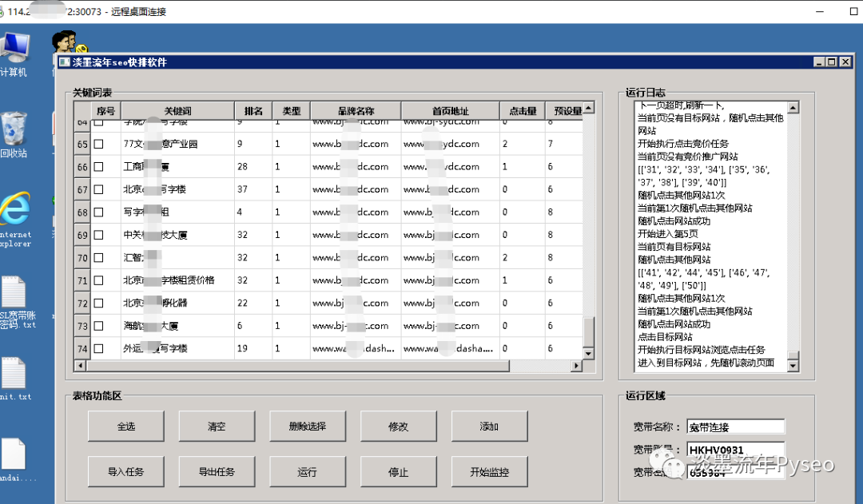Click the keyword table scroll-down arrow
Image resolution: width=863 pixels, height=504 pixels.
[588, 354]
